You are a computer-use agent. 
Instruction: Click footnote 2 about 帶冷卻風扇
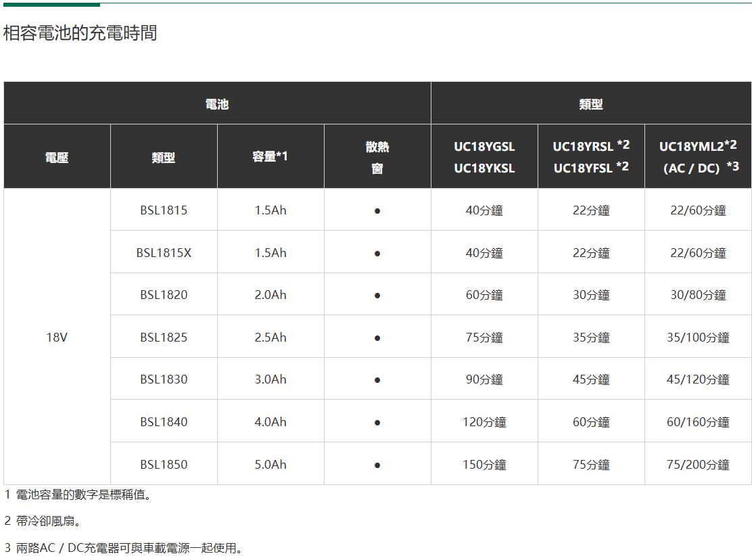click(43, 522)
